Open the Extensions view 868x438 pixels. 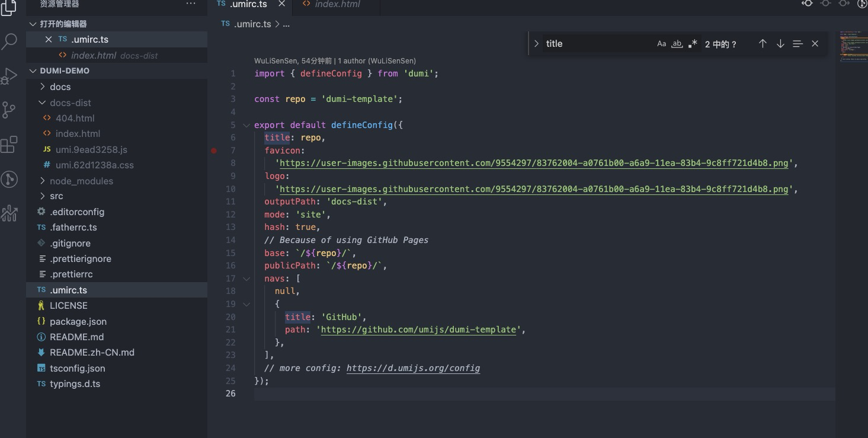click(9, 144)
